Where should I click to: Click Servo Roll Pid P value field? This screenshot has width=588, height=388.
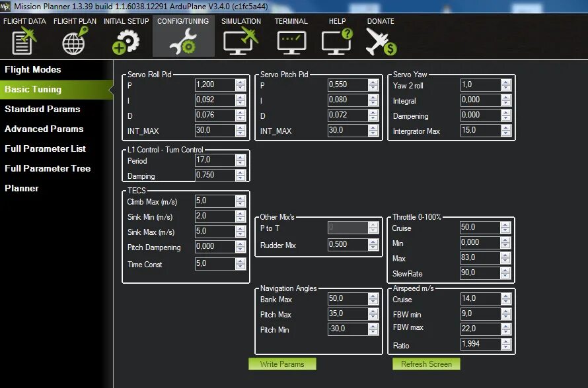pos(215,85)
